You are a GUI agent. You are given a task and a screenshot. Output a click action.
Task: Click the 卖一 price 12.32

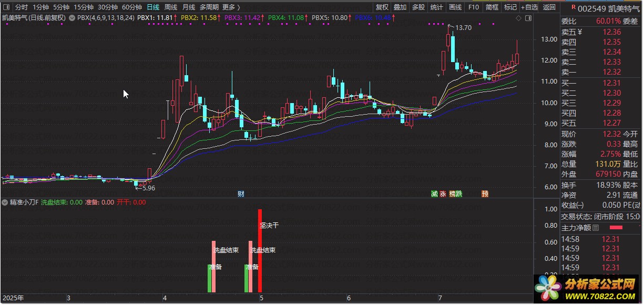pyautogui.click(x=611, y=72)
